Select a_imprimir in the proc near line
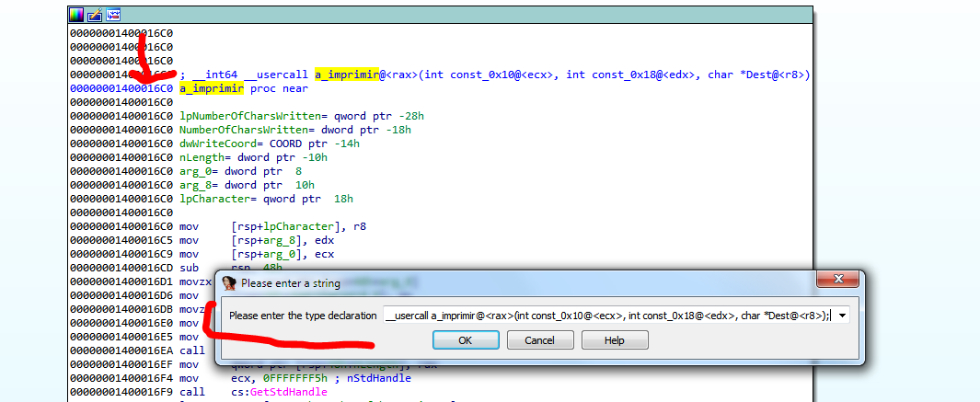This screenshot has height=402, width=980. [212, 88]
